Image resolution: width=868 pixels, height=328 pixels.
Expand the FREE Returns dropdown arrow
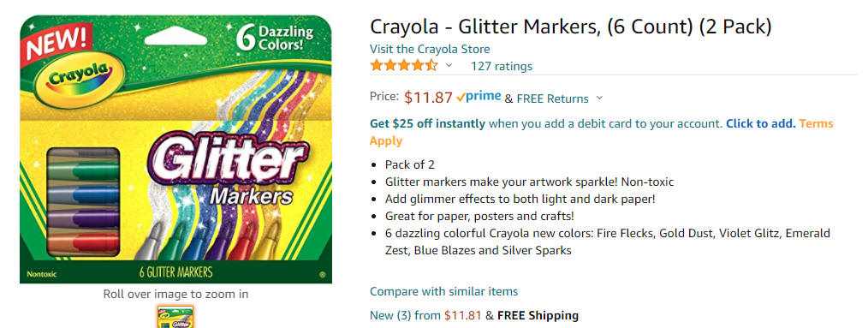pyautogui.click(x=598, y=98)
